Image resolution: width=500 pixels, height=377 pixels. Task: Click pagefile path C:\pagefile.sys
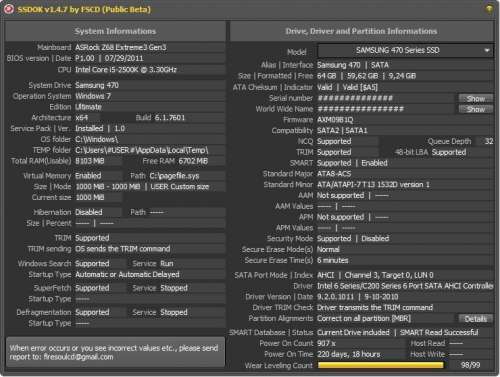point(174,176)
